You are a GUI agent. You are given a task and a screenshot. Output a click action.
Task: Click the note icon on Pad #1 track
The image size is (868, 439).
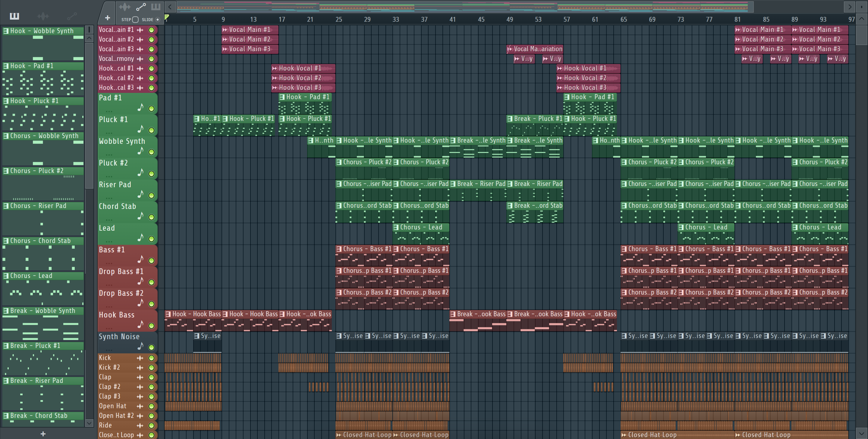[140, 107]
